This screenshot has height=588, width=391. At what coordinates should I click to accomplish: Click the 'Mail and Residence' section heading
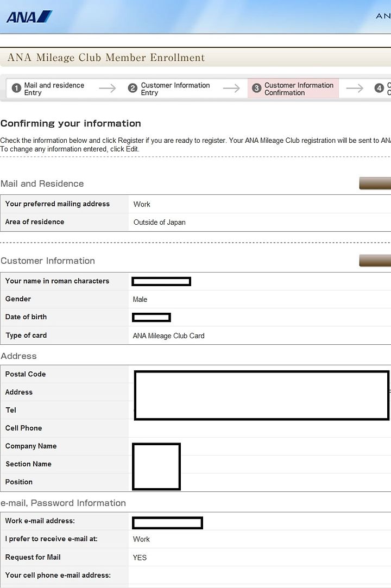42,184
